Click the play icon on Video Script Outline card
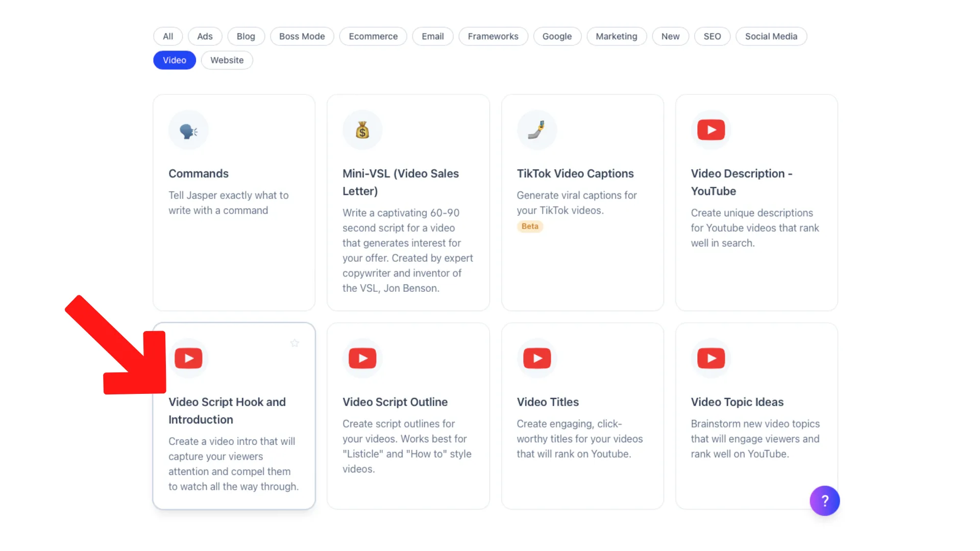Screen dimensions: 980x551 coord(362,358)
